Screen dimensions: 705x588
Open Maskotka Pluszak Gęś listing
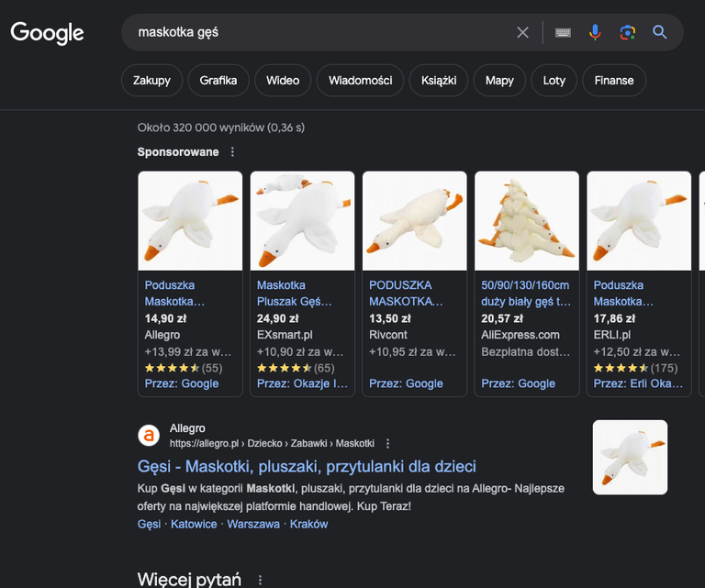click(295, 294)
